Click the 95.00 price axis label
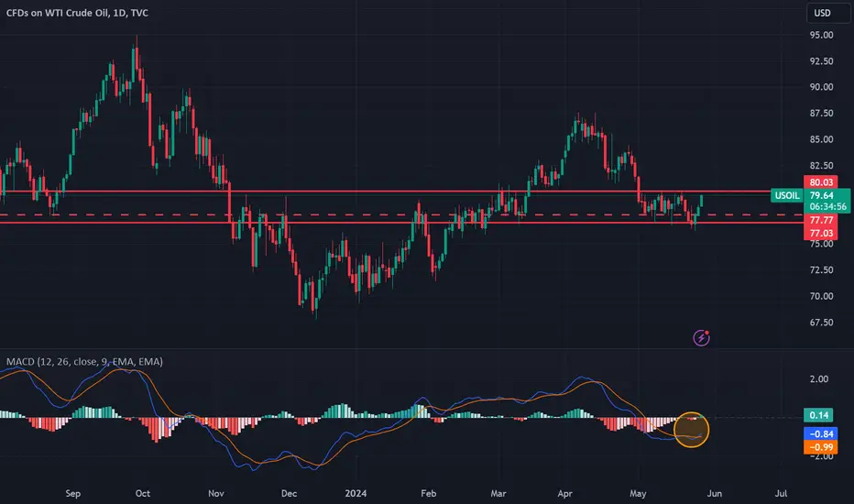The image size is (854, 504). point(821,35)
